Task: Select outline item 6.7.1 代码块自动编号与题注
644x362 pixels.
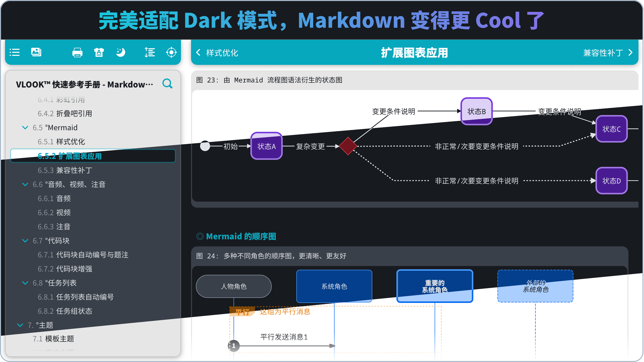Action: pyautogui.click(x=83, y=255)
